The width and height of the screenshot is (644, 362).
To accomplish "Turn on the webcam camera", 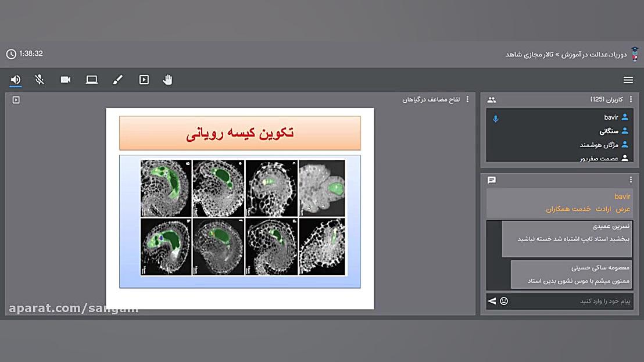I will point(66,80).
